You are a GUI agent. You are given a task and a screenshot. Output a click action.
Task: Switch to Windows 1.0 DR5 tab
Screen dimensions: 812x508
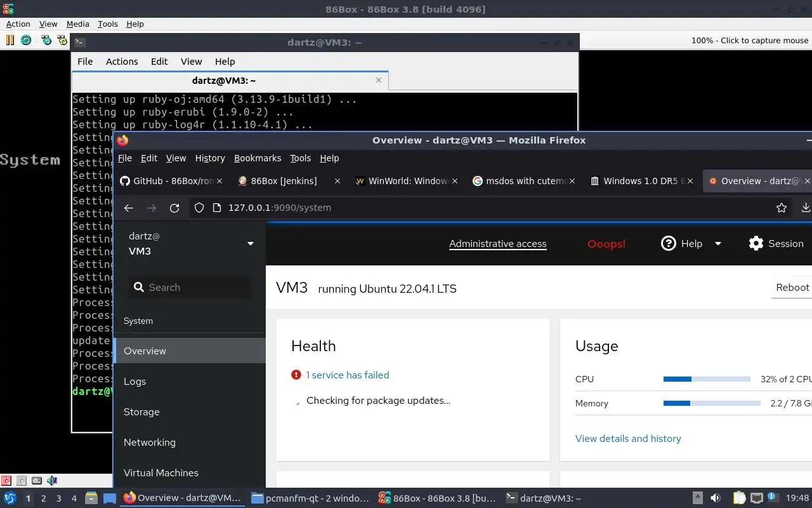click(x=641, y=181)
